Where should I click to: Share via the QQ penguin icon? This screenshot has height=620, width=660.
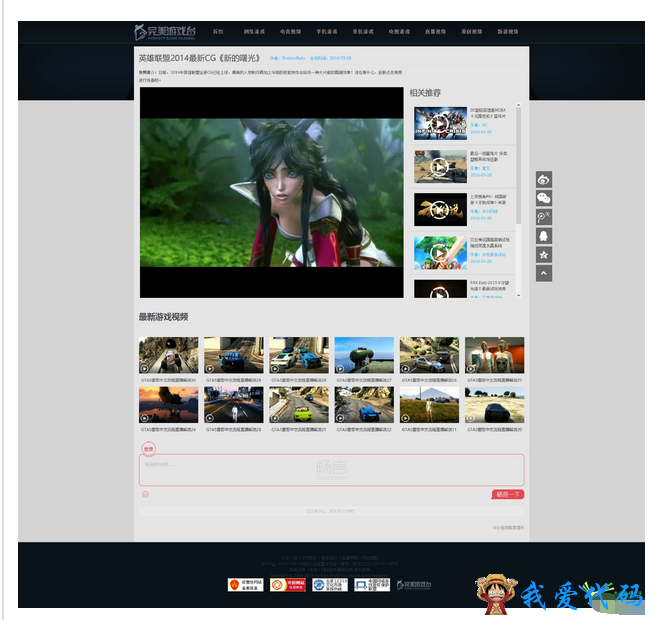coord(543,236)
